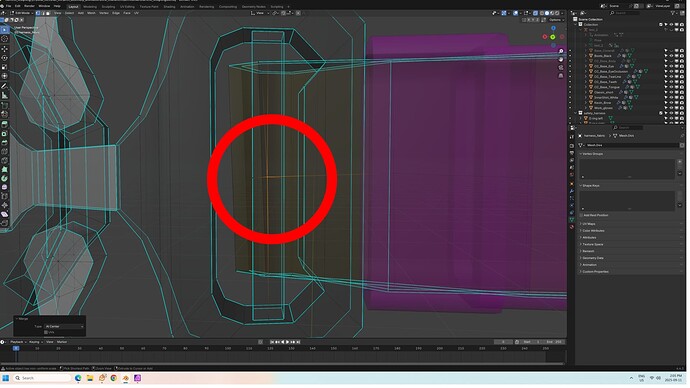Viewport: 690px width, 388px height.
Task: Select the Rotate tool in the viewport toolbar
Action: (x=4, y=58)
